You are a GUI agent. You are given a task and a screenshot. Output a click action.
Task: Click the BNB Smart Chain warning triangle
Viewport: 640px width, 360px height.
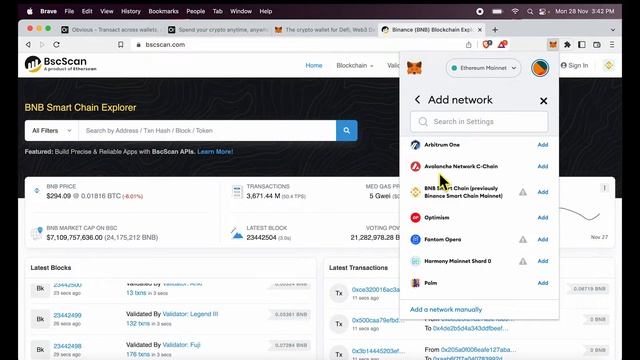(522, 192)
